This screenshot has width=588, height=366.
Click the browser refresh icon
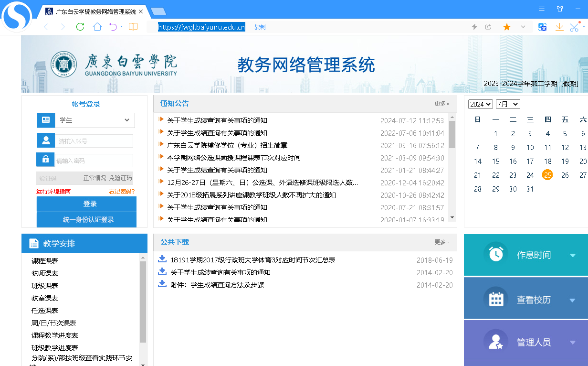point(80,27)
